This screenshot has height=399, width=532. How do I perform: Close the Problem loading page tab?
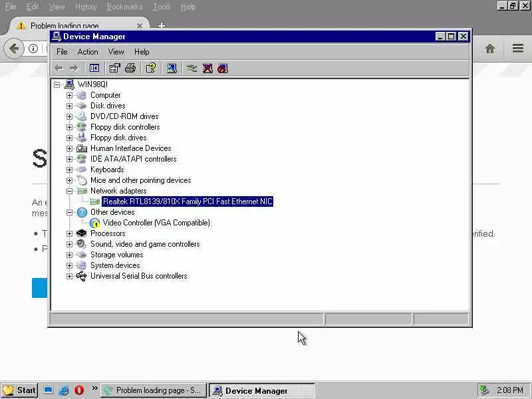click(x=140, y=25)
